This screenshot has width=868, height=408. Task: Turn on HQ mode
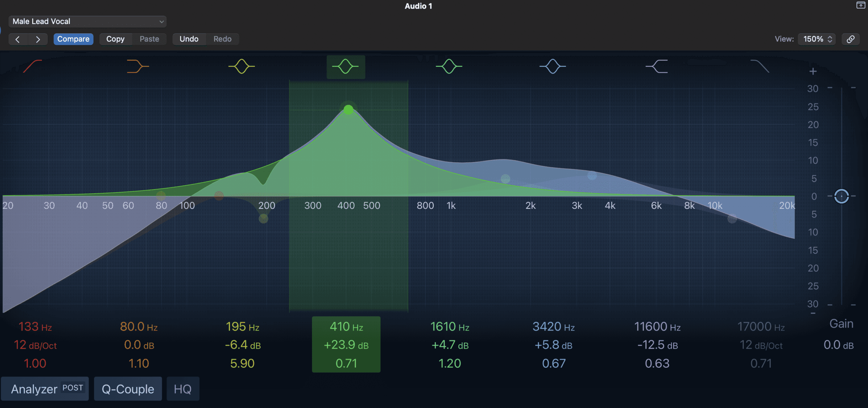coord(183,389)
